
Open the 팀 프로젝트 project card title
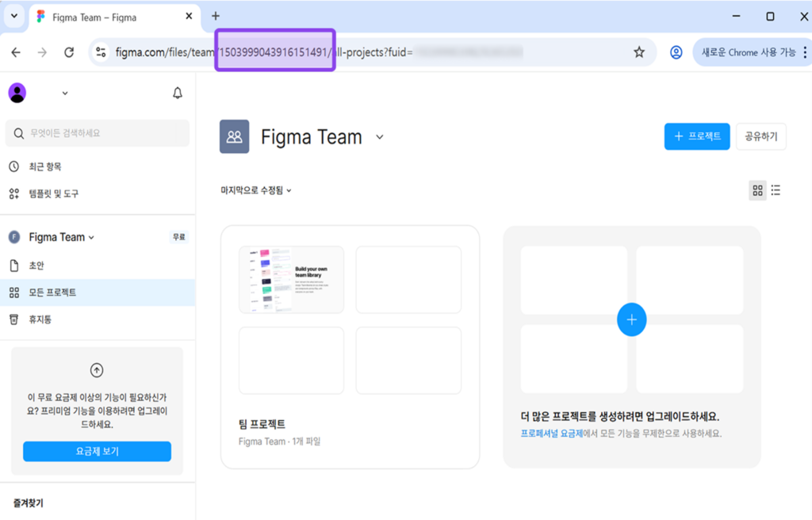point(262,423)
